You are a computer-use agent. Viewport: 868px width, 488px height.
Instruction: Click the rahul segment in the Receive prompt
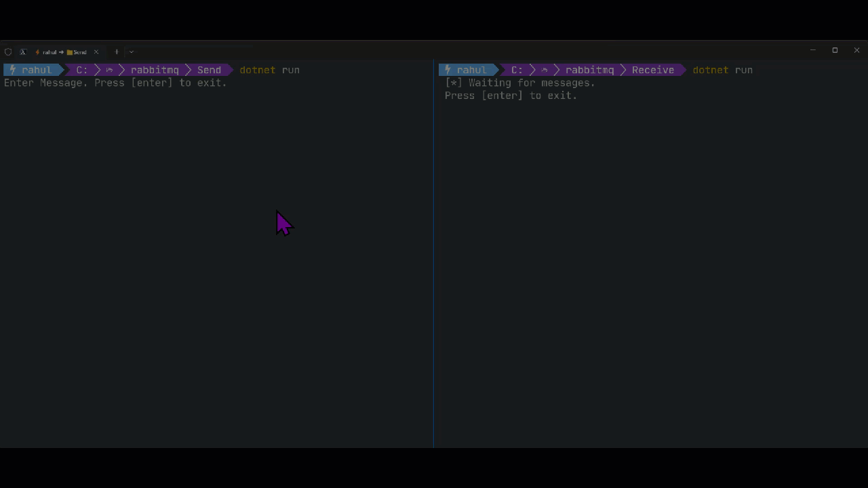click(471, 70)
